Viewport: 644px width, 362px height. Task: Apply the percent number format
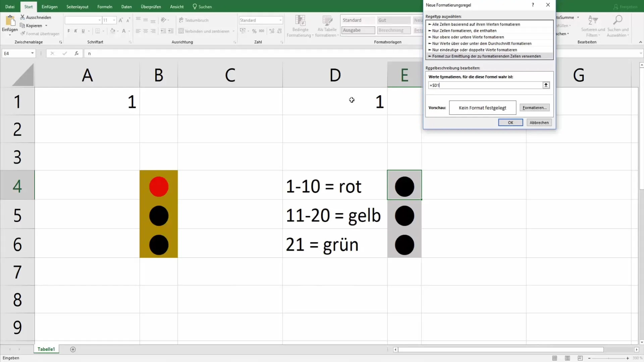tap(254, 31)
